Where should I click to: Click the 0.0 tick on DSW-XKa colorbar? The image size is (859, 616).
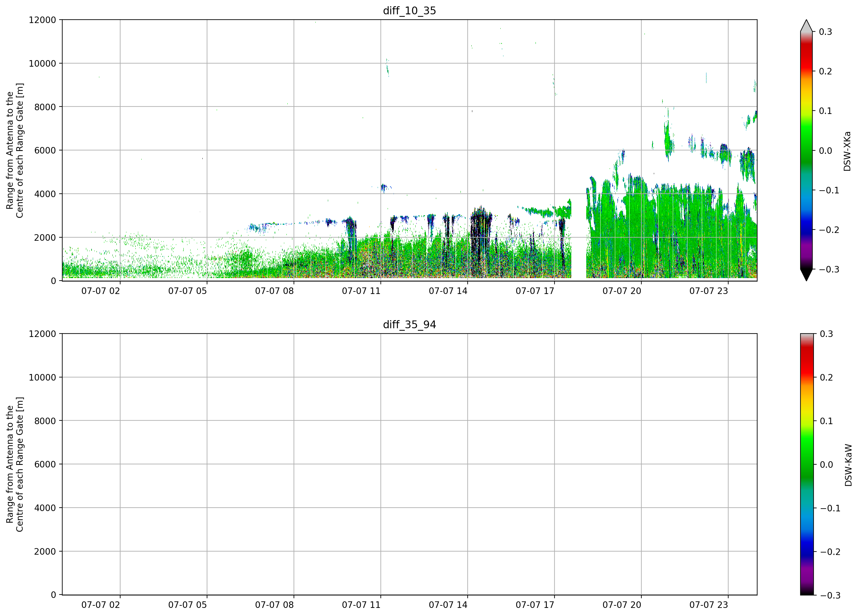click(x=825, y=150)
